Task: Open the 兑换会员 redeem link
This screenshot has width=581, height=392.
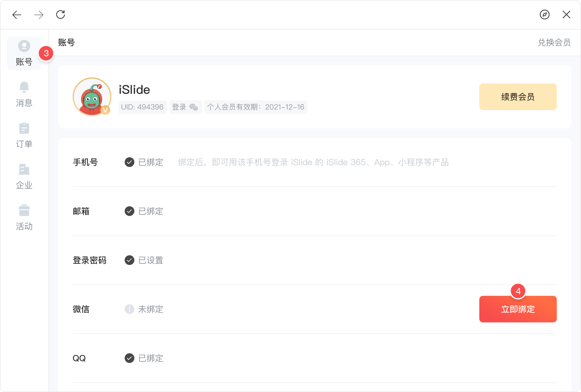Action: (554, 43)
